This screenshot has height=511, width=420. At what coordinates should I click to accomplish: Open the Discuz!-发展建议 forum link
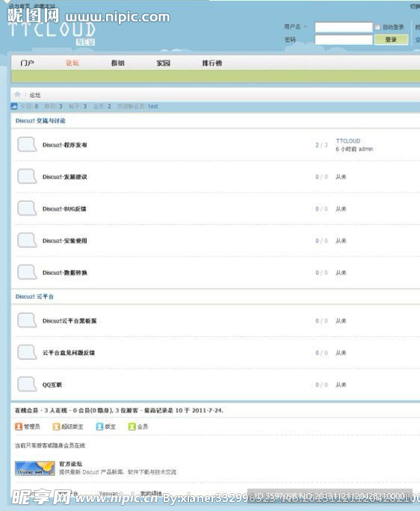[65, 176]
